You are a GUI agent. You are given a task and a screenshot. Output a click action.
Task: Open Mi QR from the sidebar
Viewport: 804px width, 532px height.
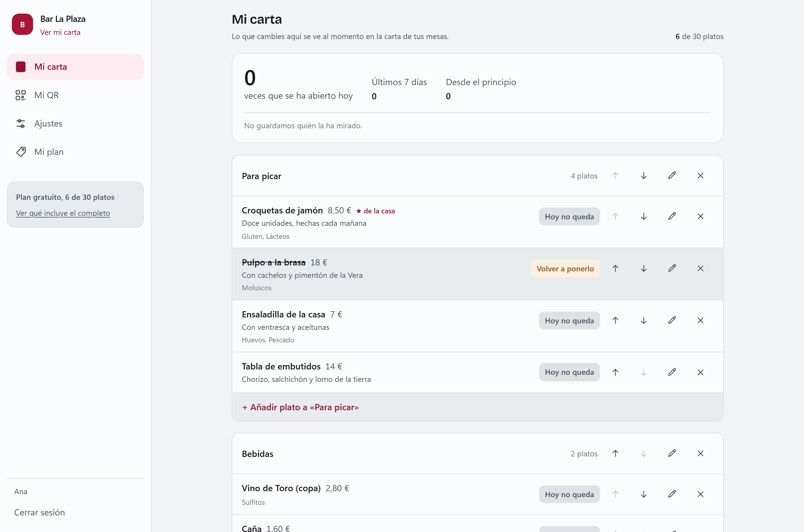75,95
